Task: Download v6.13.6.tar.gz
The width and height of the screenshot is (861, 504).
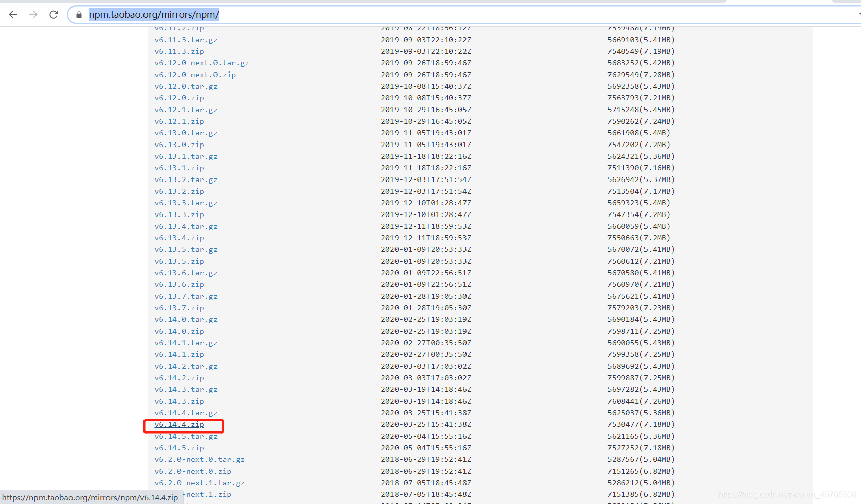Action: coord(186,273)
